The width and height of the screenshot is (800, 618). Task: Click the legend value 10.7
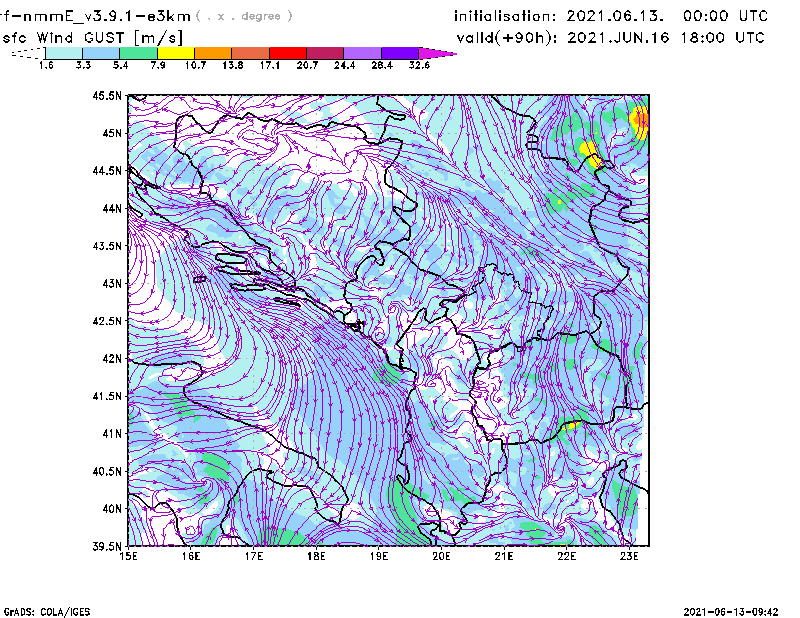pos(195,65)
